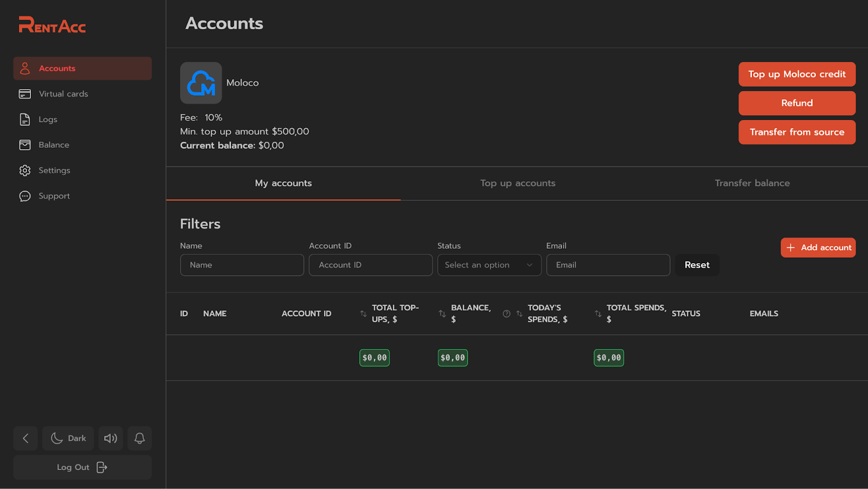Focus the Account ID filter field
This screenshot has height=489, width=868.
[x=371, y=265]
